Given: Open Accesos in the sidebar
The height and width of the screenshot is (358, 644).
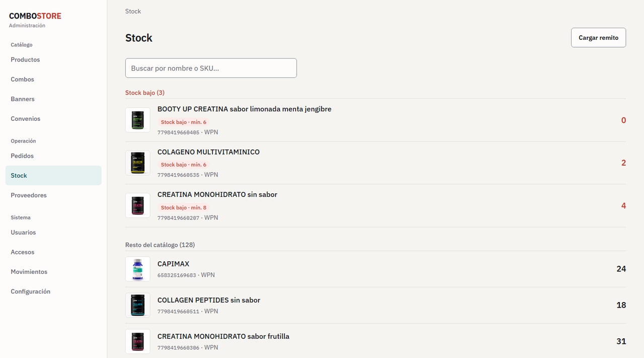Looking at the screenshot, I should click(53, 252).
